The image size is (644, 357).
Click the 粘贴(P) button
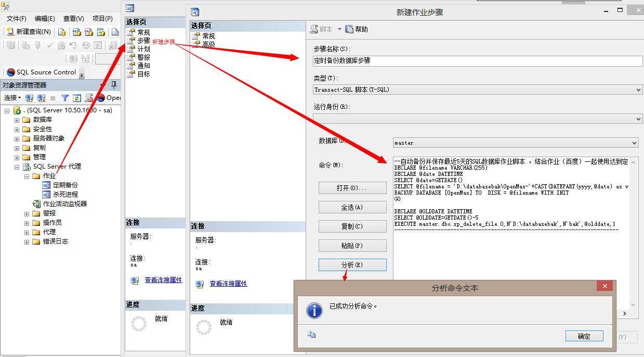pyautogui.click(x=352, y=246)
